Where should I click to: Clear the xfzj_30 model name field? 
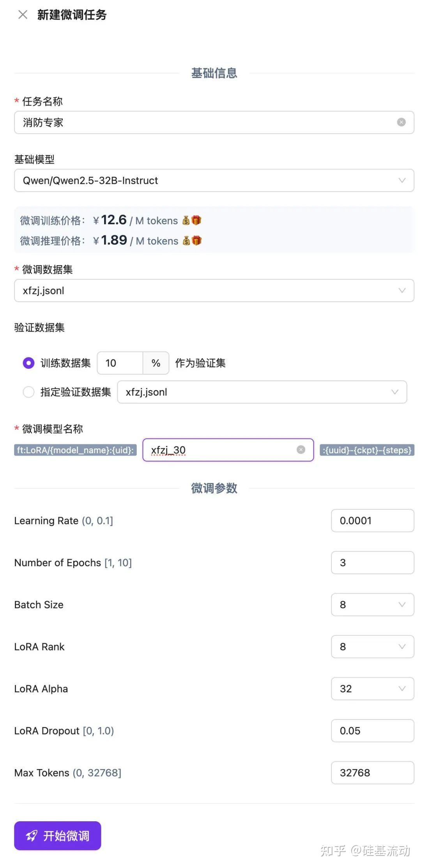(301, 450)
